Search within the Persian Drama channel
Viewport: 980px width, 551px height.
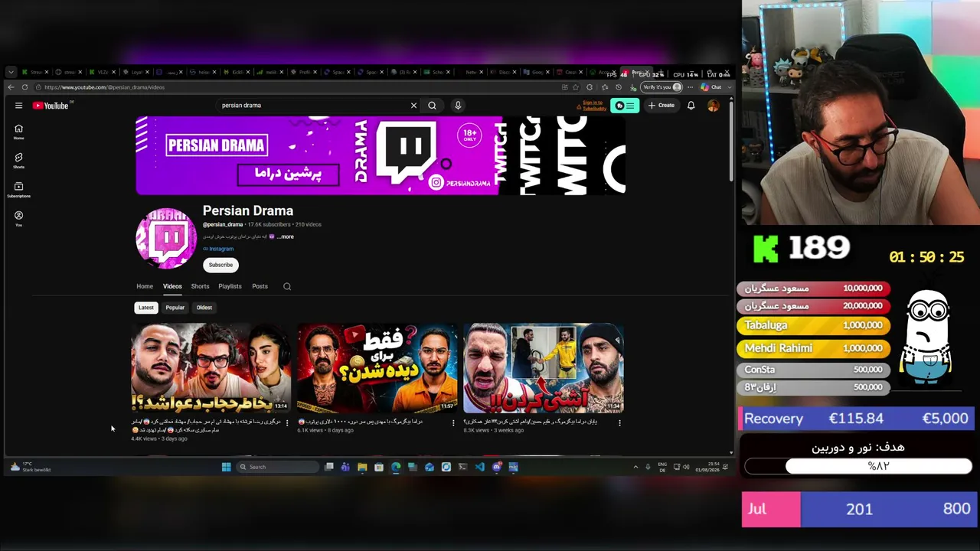click(287, 286)
